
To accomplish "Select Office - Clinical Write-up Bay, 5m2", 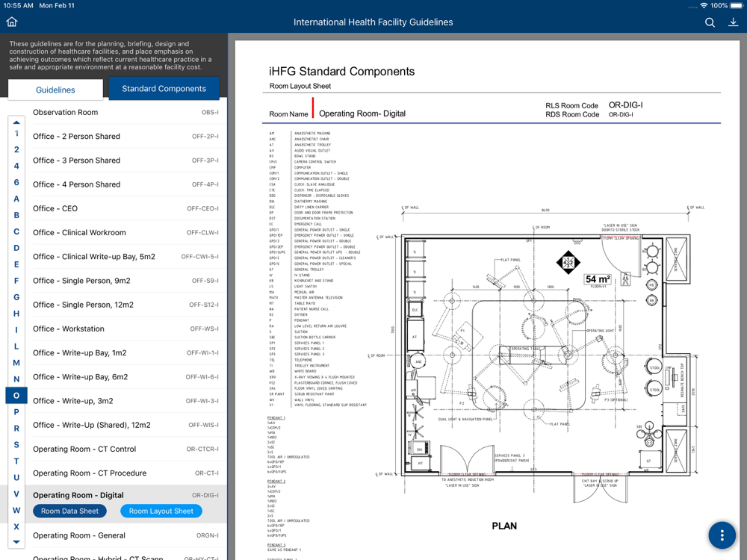I will click(125, 257).
